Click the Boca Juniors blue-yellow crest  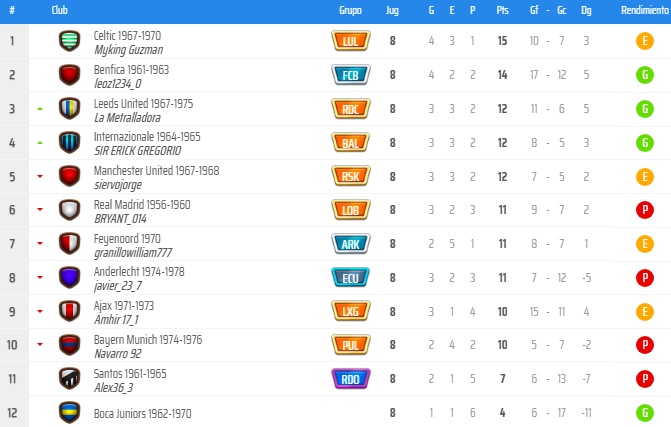tap(69, 412)
